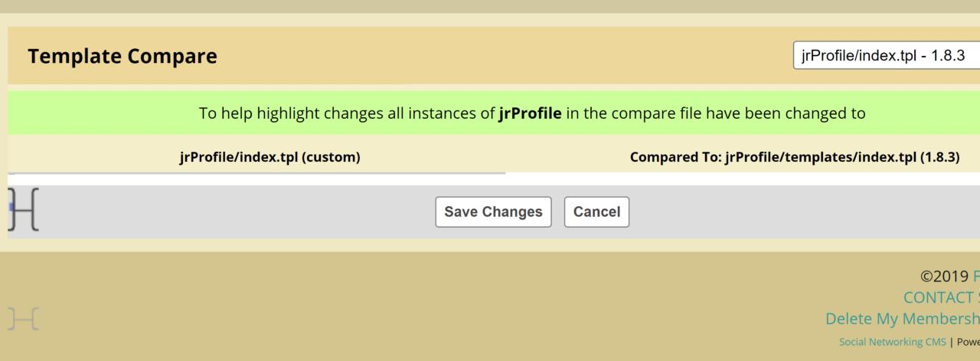Visit the Social Networking CMS link

click(893, 342)
